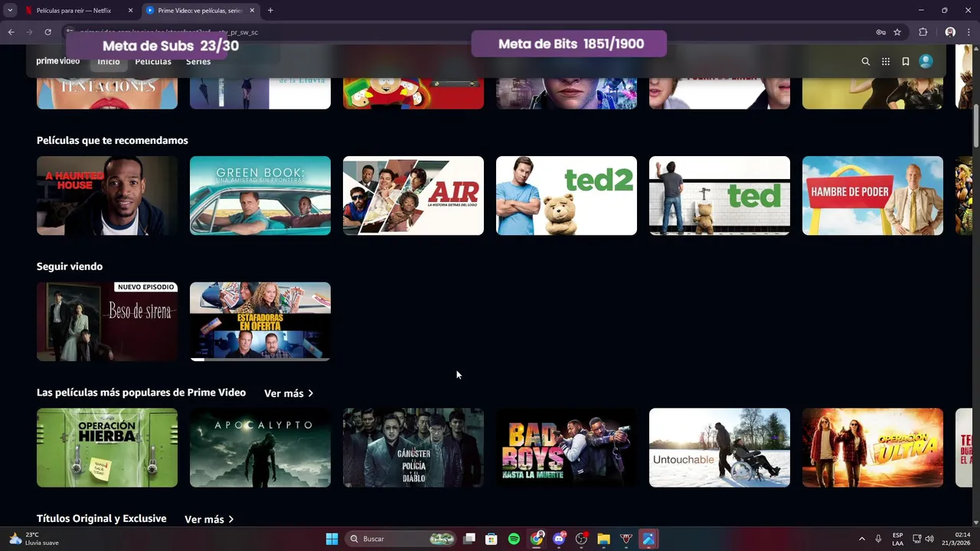Screen dimensions: 980x551
Task: Open the Tentaciones card in top row
Action: click(107, 92)
